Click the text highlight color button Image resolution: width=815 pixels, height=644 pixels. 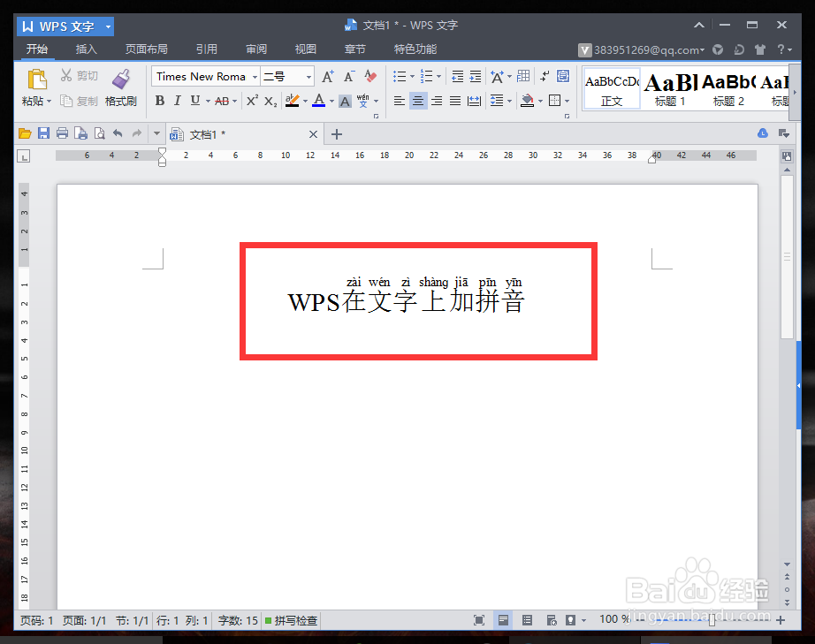[x=292, y=101]
